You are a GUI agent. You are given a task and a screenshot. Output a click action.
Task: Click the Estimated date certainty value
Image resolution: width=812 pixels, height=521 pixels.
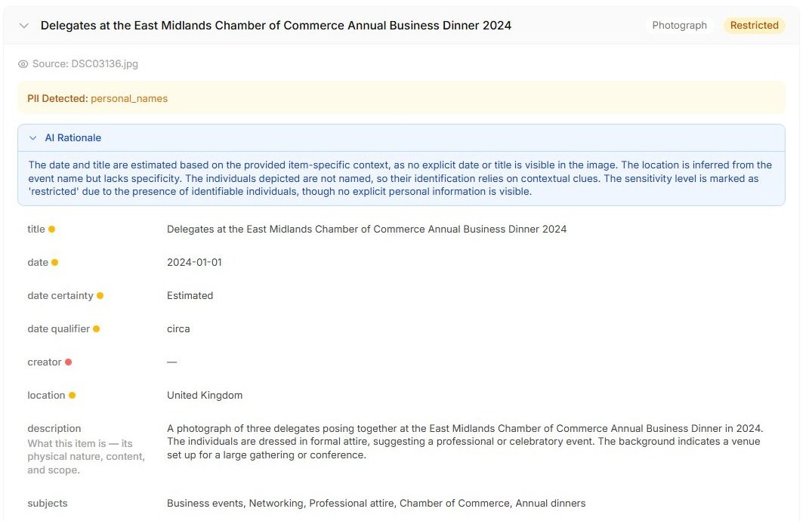190,296
